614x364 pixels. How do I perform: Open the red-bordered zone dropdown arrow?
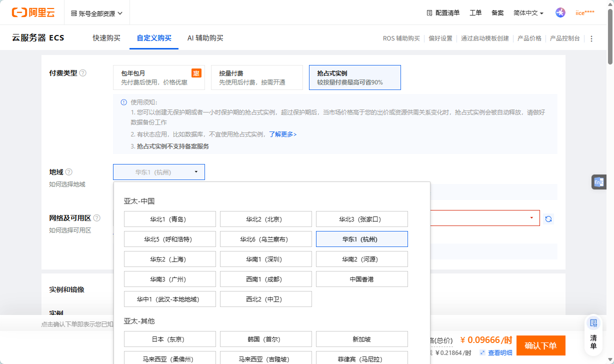tap(531, 218)
